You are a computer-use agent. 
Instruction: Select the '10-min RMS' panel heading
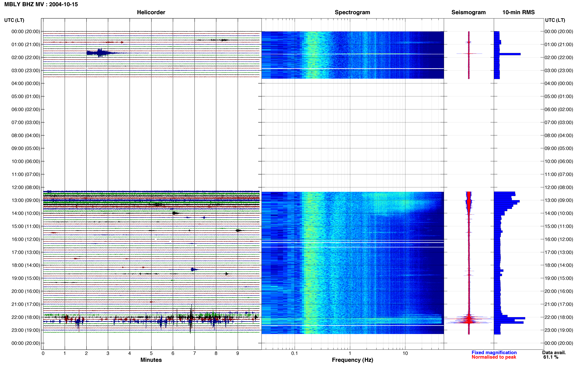[x=518, y=12]
